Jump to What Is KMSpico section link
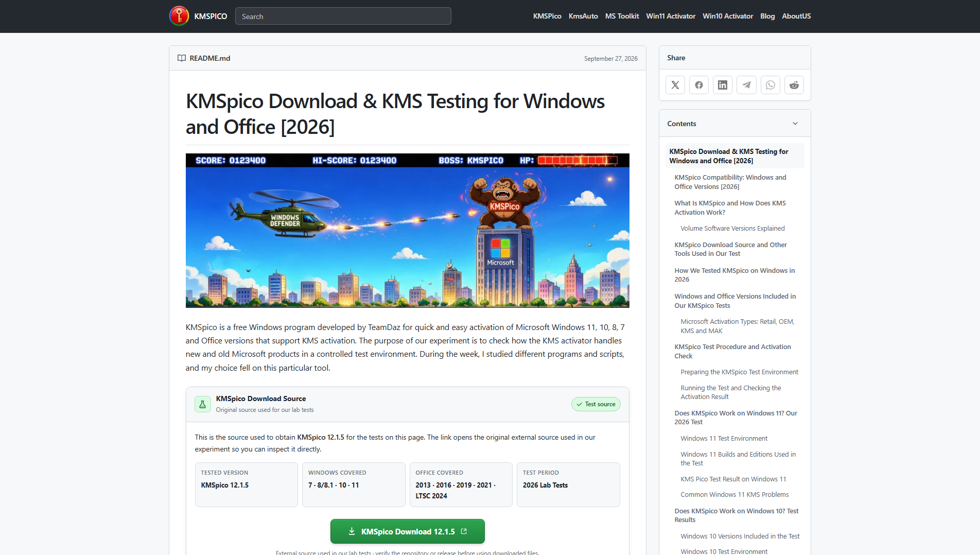The height and width of the screenshot is (555, 980). (730, 207)
